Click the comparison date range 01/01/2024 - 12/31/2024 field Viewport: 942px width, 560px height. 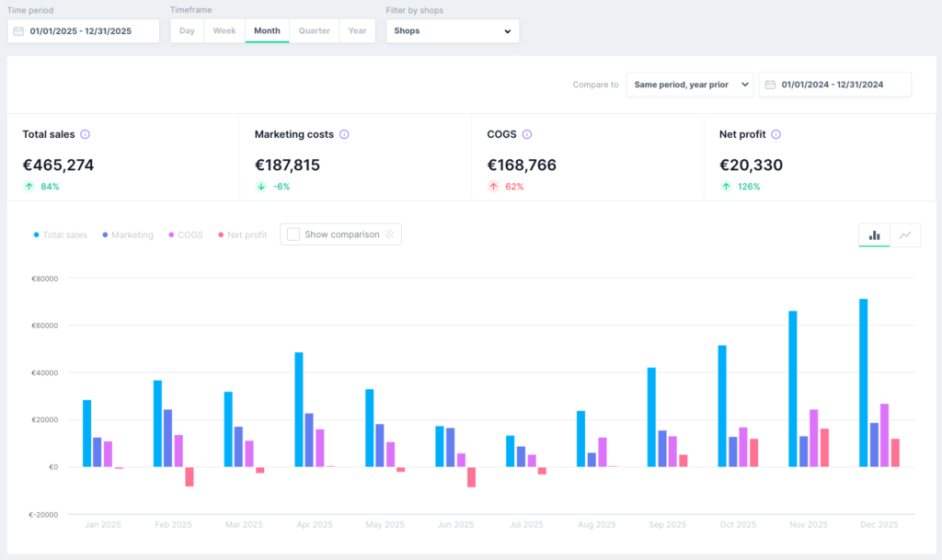point(835,85)
